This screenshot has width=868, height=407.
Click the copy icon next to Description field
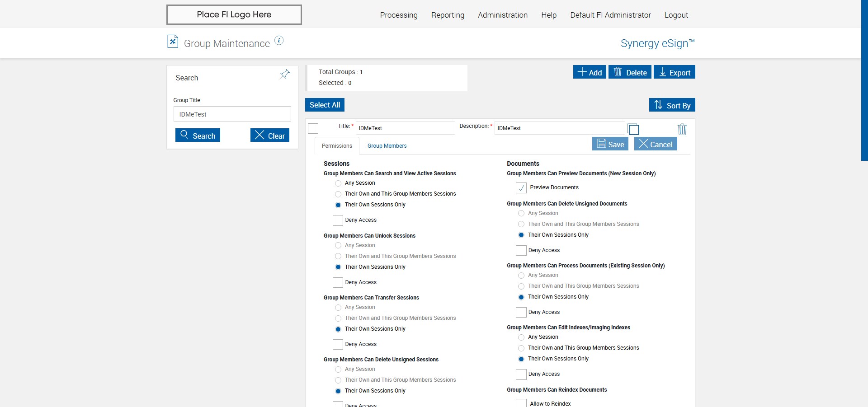(633, 130)
